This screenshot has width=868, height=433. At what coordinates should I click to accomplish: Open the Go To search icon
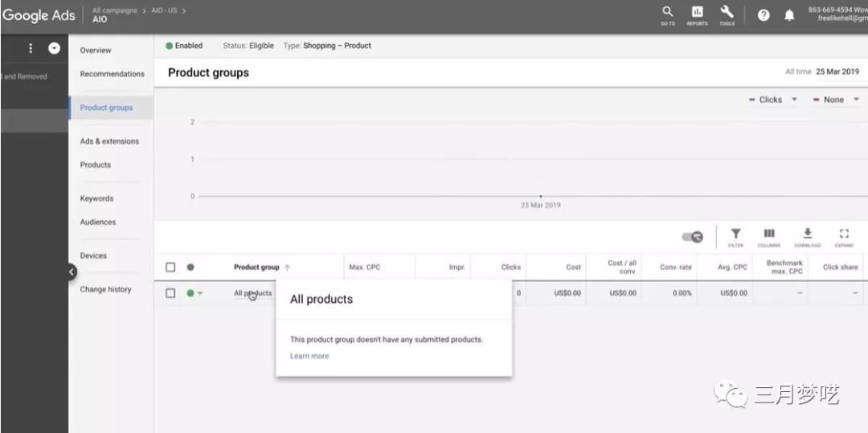click(667, 14)
